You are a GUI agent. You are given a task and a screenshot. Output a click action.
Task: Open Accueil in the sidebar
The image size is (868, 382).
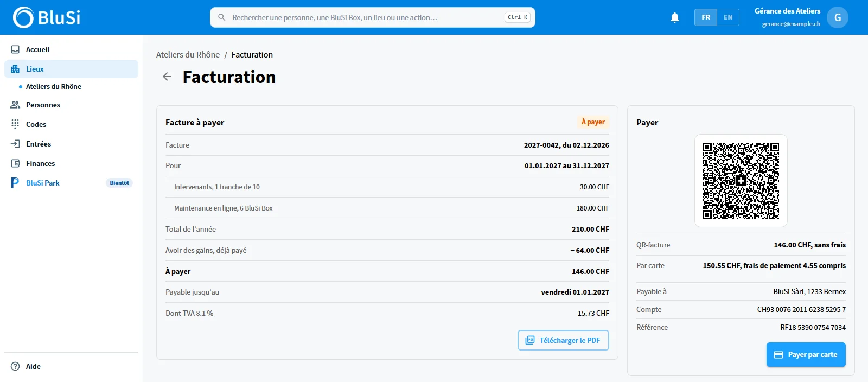point(71,49)
